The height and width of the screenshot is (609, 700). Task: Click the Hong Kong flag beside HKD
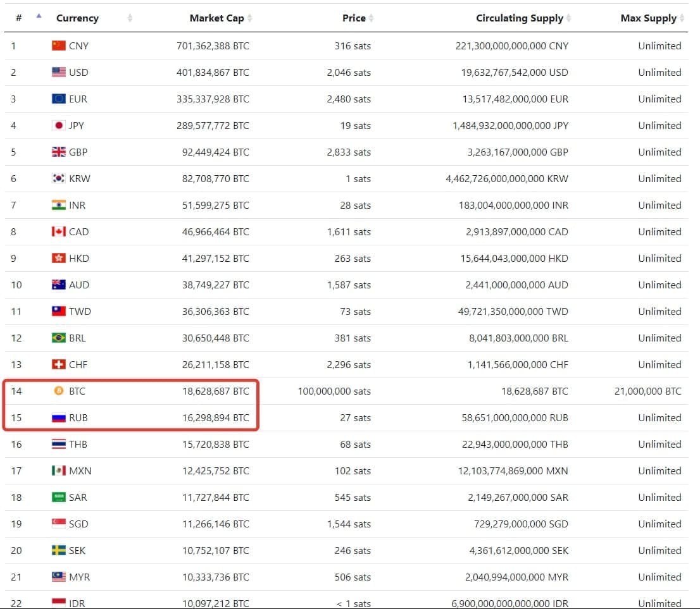[x=58, y=258]
